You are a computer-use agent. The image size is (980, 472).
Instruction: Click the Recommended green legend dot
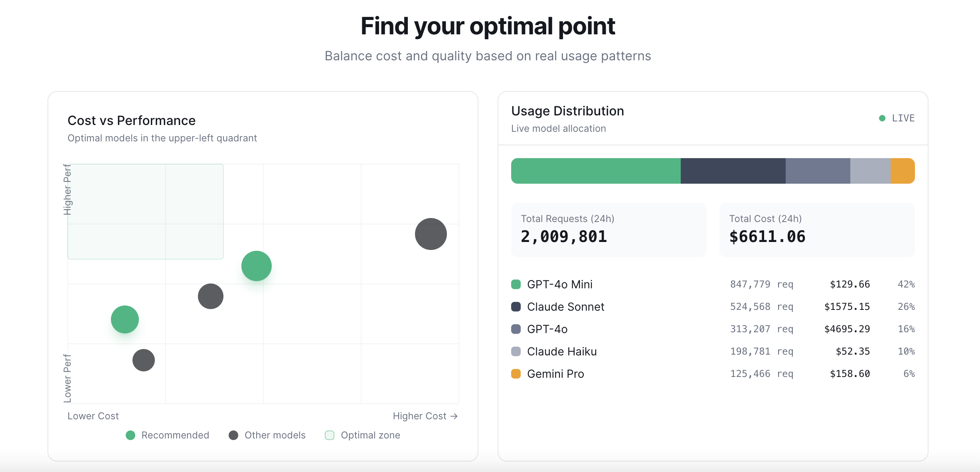point(130,435)
